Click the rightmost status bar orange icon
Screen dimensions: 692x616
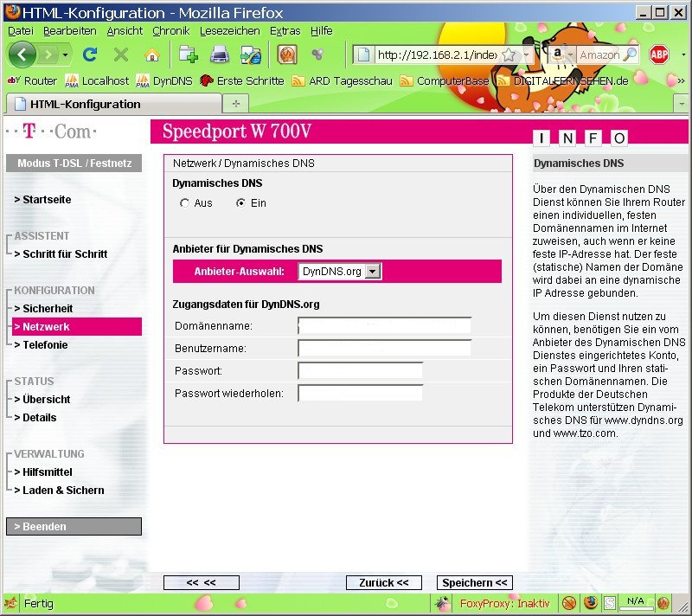(663, 603)
